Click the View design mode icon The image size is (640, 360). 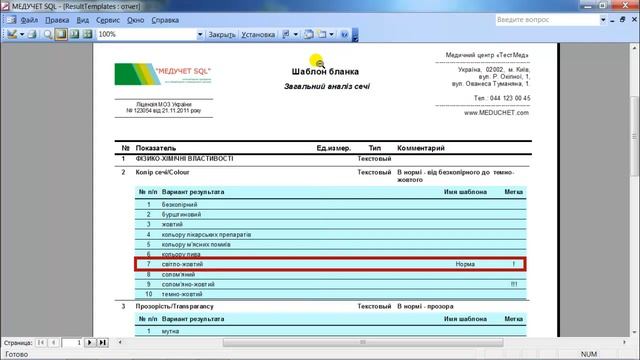(x=12, y=35)
